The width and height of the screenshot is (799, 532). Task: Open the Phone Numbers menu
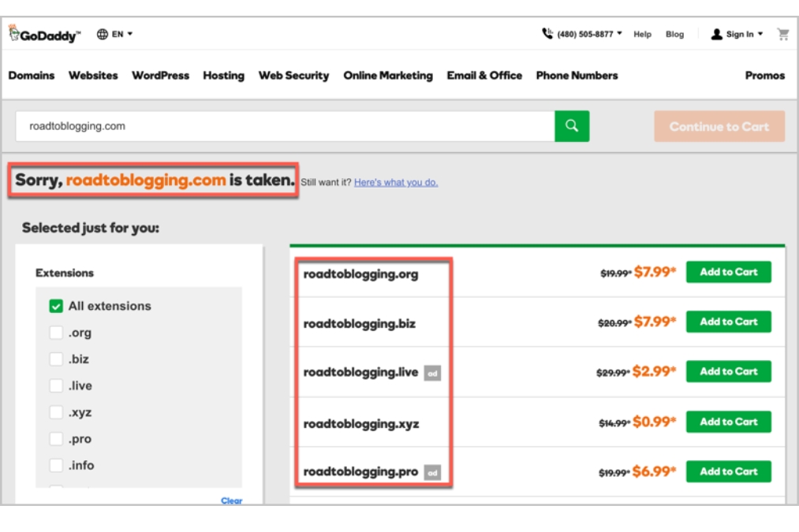pyautogui.click(x=577, y=76)
